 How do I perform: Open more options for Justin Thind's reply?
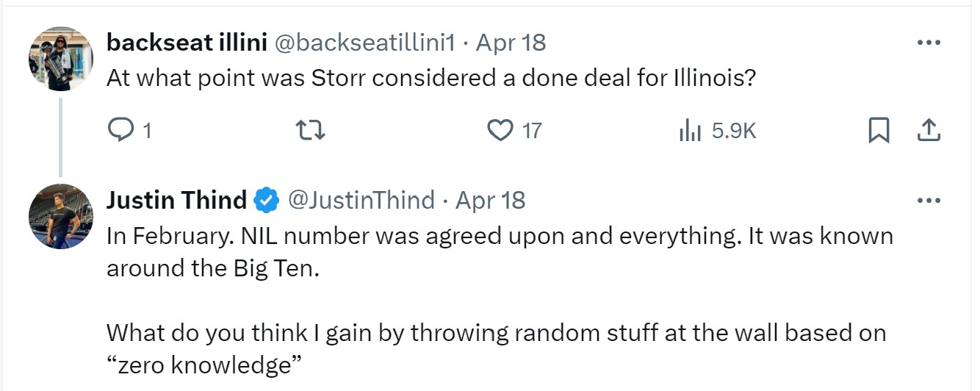929,200
